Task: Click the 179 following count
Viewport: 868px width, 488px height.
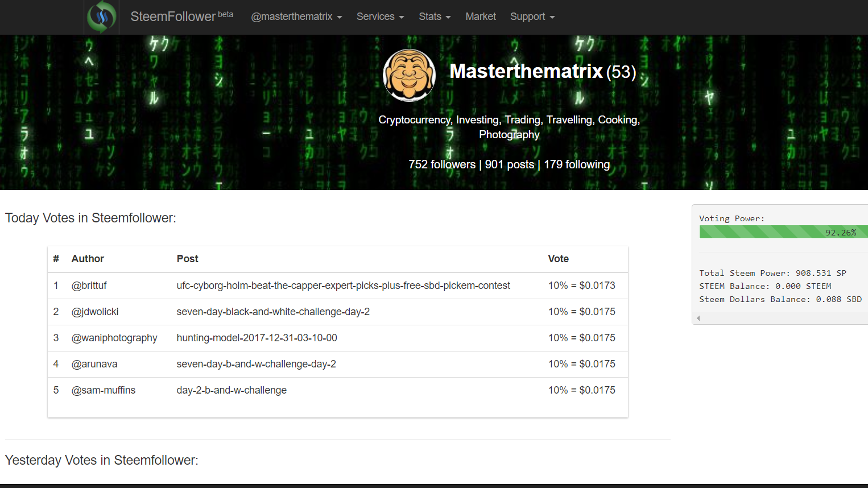Action: click(577, 164)
